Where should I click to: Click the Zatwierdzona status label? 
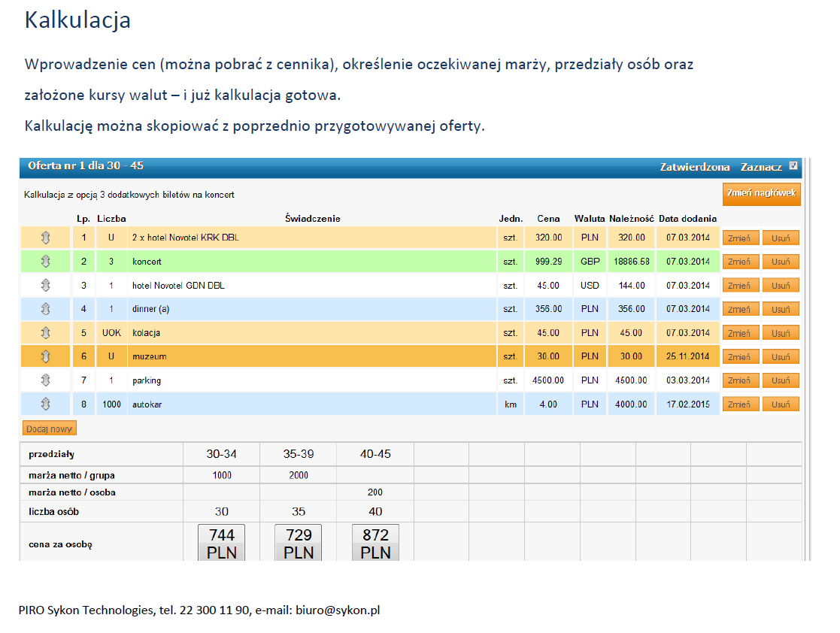pyautogui.click(x=694, y=167)
